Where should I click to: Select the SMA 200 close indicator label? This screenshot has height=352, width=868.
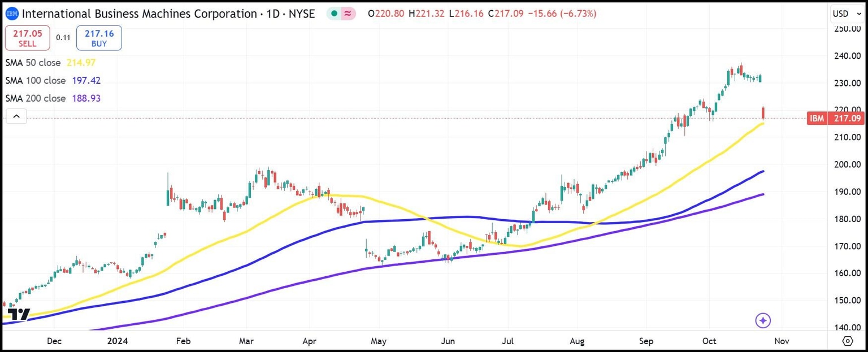(x=36, y=98)
